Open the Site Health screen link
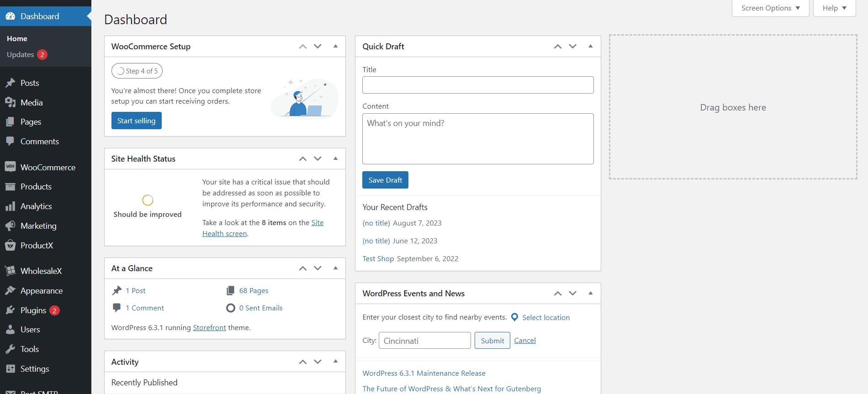 (263, 228)
